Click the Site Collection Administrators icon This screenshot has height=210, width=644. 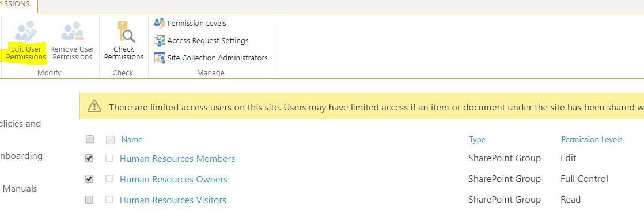pos(160,58)
